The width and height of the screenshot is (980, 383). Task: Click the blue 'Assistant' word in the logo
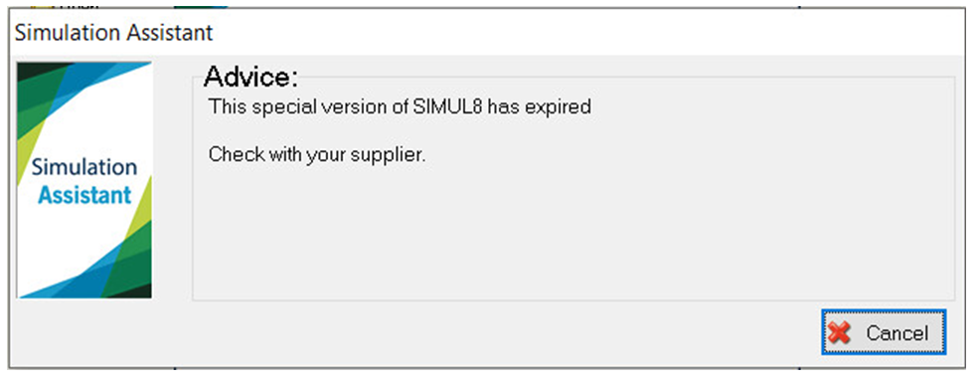click(84, 195)
